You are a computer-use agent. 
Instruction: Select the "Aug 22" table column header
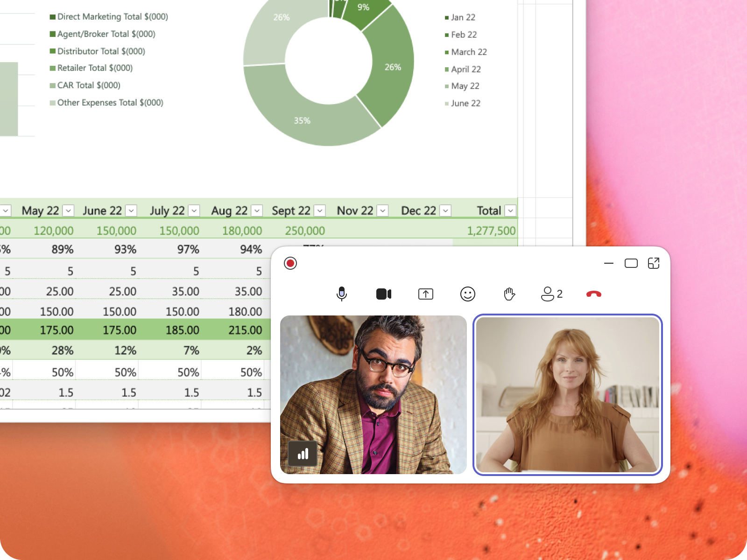tap(229, 211)
